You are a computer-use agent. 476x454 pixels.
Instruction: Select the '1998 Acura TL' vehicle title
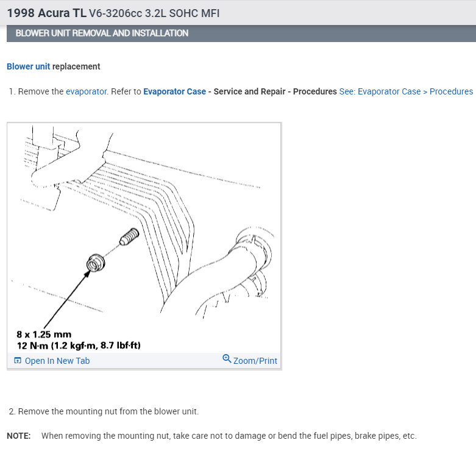(47, 13)
